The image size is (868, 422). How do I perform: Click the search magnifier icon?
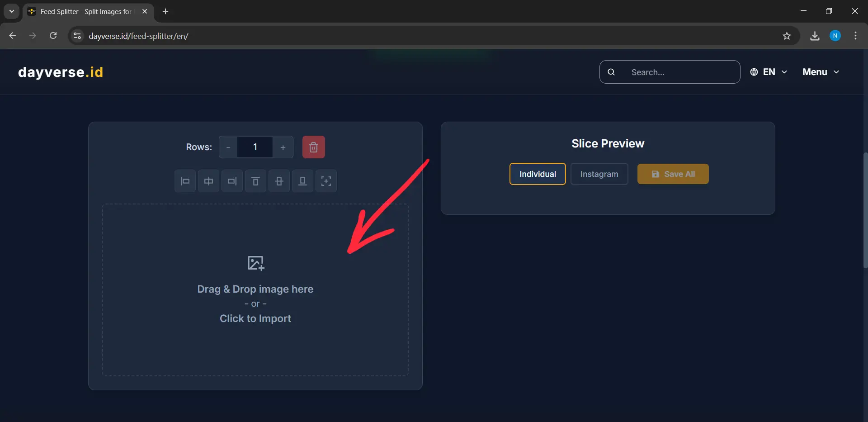(x=611, y=72)
